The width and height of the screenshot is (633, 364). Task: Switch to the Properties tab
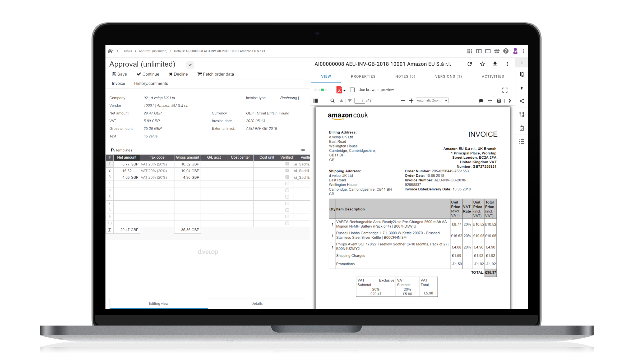(363, 76)
